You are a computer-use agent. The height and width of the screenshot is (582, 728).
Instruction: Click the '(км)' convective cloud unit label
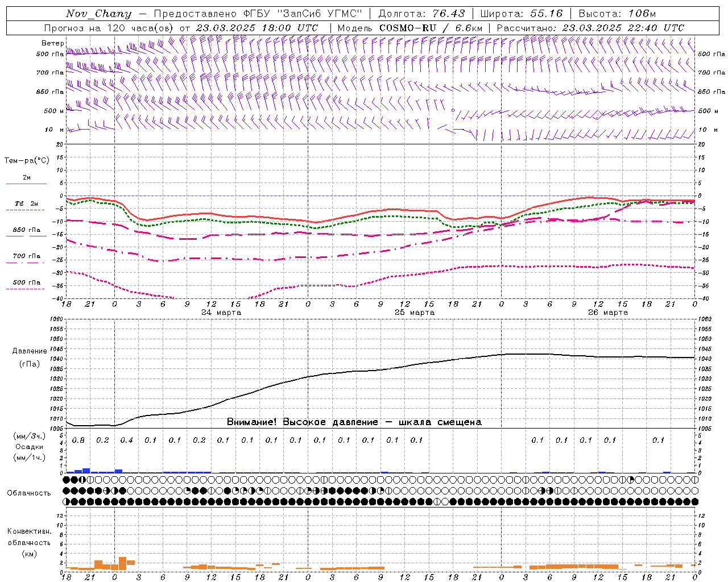click(30, 554)
